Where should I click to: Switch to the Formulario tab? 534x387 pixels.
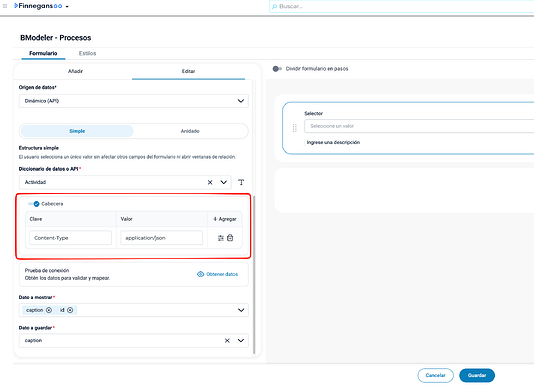43,53
